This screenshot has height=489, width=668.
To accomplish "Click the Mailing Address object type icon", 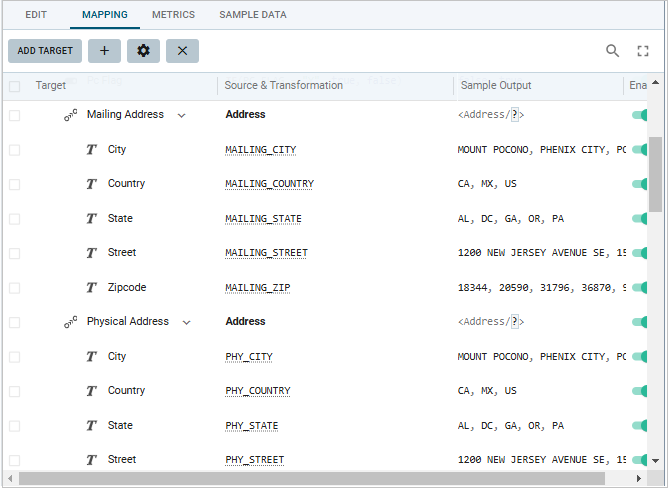I will tap(71, 115).
